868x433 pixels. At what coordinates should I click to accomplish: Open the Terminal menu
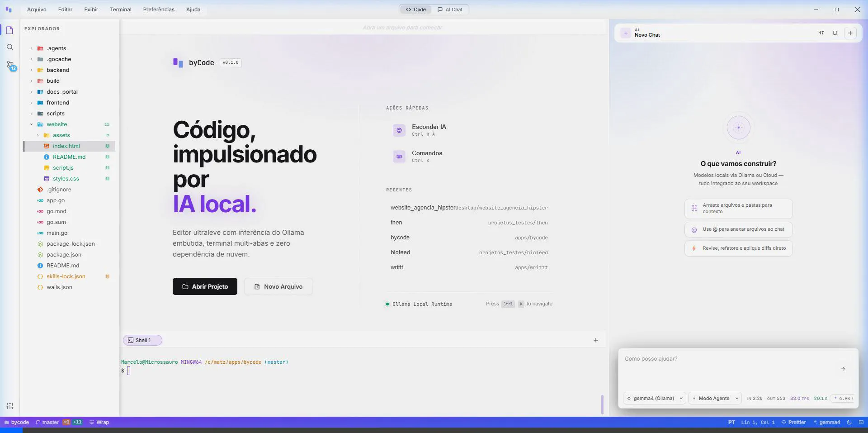click(x=120, y=10)
